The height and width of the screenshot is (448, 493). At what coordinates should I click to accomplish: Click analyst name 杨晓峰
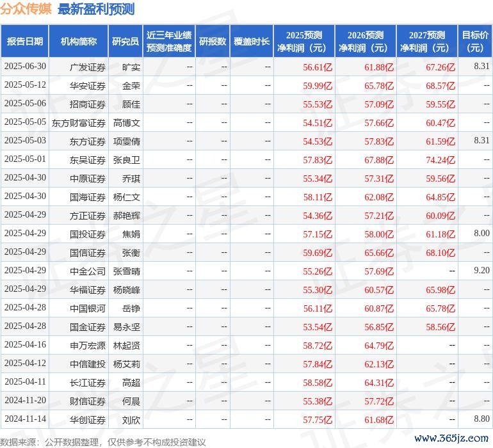pos(127,290)
